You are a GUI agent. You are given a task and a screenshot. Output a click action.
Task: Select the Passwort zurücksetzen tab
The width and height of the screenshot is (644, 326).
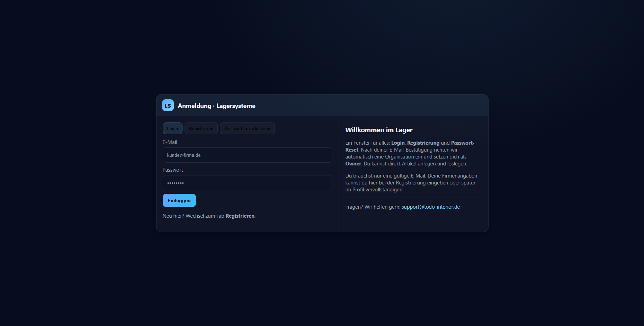(247, 128)
